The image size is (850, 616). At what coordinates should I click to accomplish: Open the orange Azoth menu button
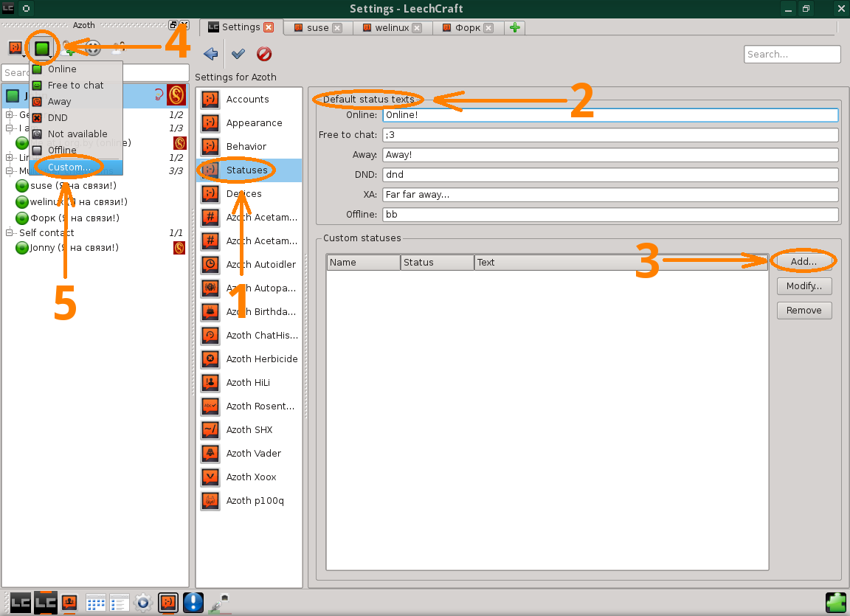15,48
